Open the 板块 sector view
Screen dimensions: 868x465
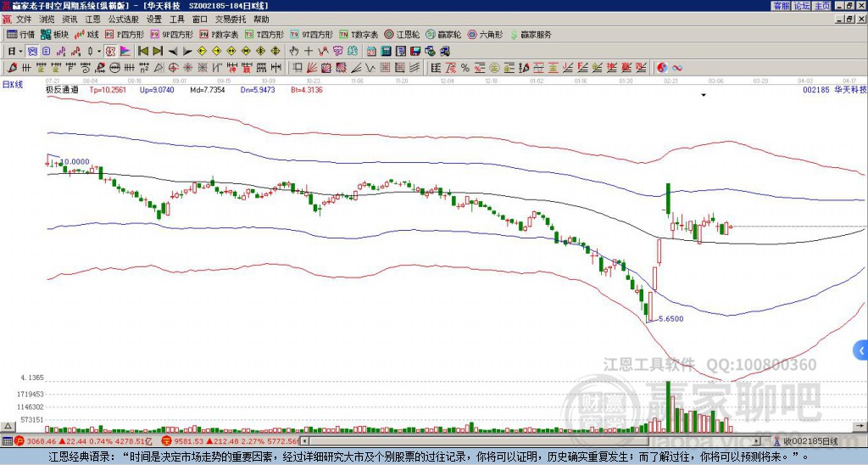point(55,34)
